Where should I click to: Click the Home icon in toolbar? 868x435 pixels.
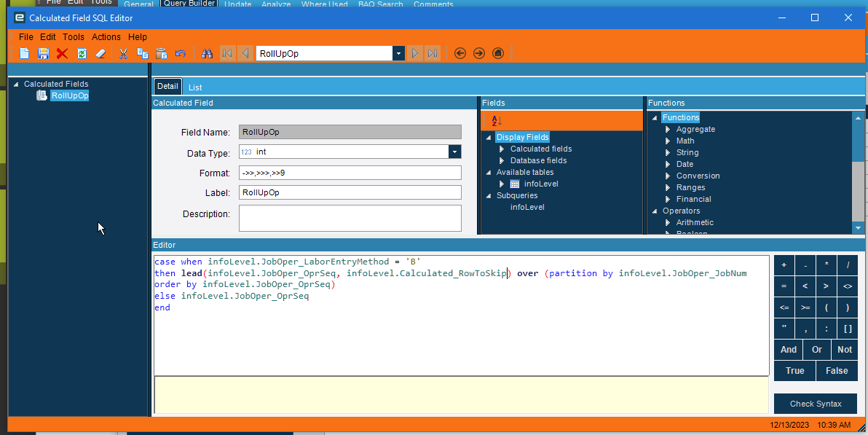pos(498,53)
